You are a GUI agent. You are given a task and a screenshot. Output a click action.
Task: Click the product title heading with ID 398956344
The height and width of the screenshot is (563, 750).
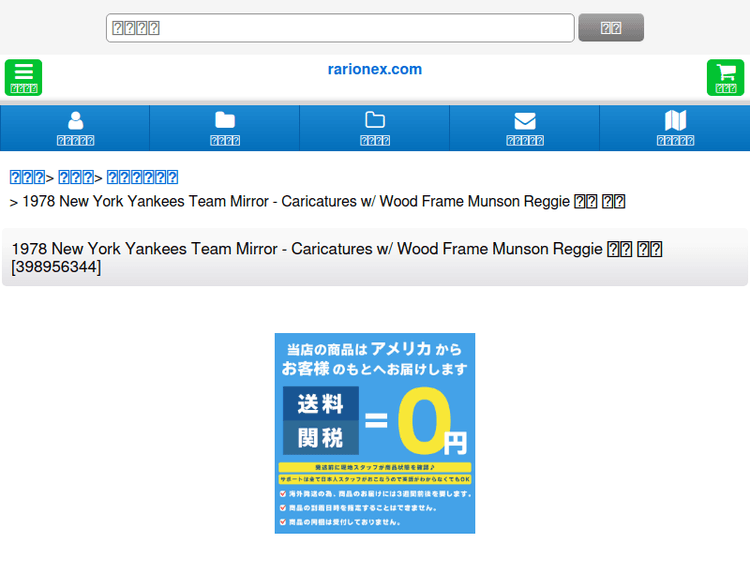tap(336, 257)
